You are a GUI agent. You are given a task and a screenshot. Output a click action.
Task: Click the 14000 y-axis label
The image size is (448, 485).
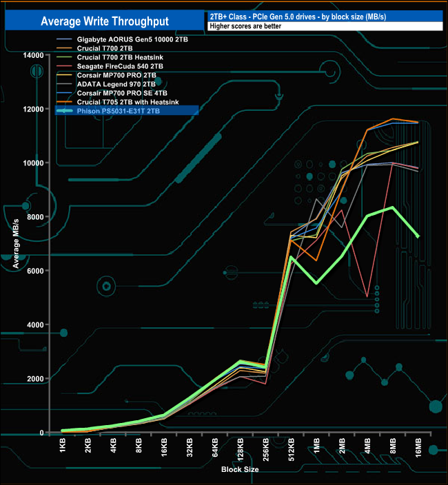(33, 55)
